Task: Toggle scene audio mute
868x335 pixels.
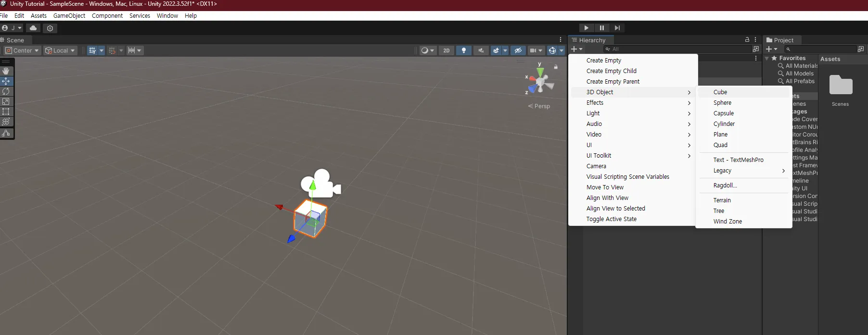Action: tap(481, 50)
